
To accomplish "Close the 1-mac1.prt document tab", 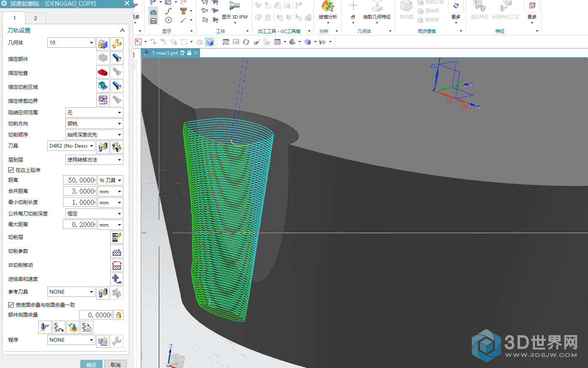I will click(195, 53).
